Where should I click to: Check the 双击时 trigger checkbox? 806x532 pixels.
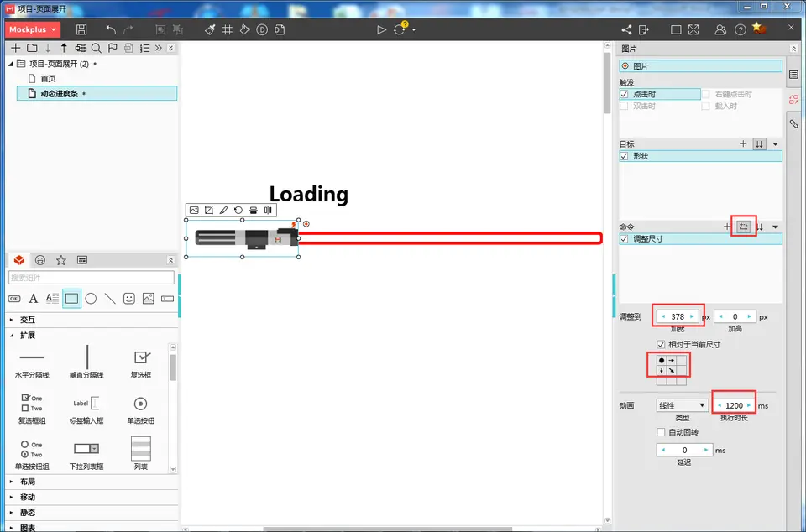624,107
